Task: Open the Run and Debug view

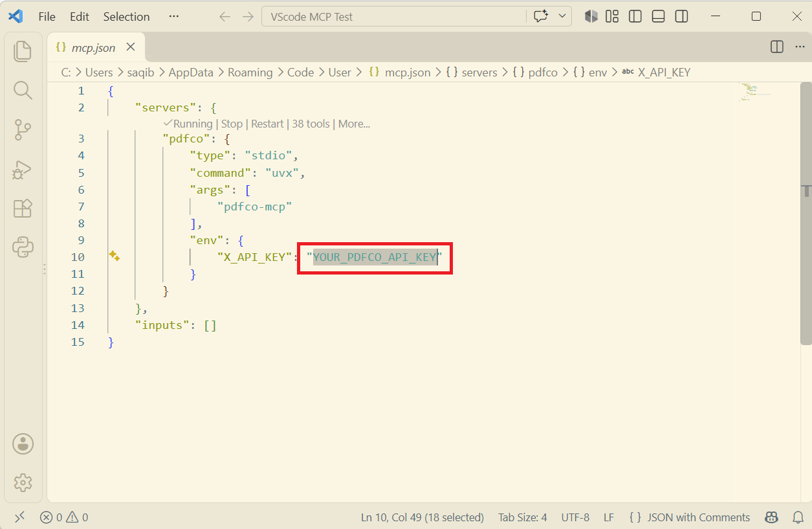Action: [x=23, y=170]
